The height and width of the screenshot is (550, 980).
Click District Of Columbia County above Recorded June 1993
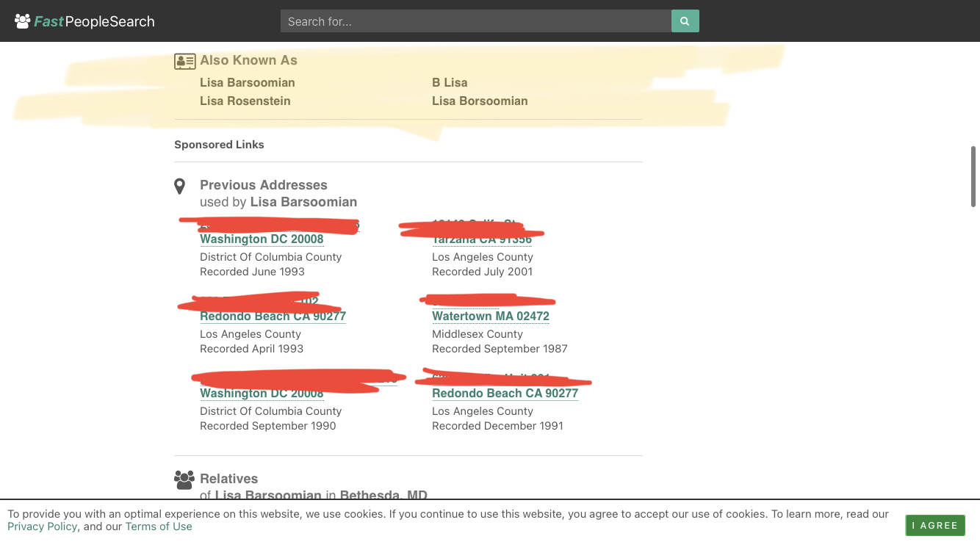click(271, 257)
